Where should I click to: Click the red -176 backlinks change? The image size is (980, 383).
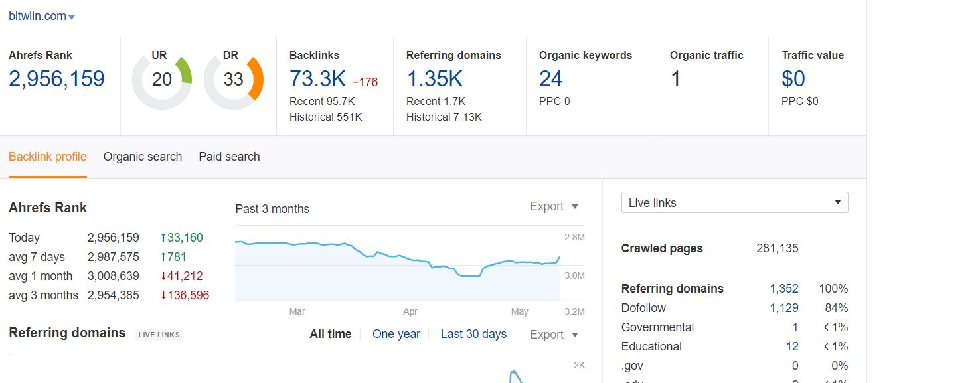(365, 82)
